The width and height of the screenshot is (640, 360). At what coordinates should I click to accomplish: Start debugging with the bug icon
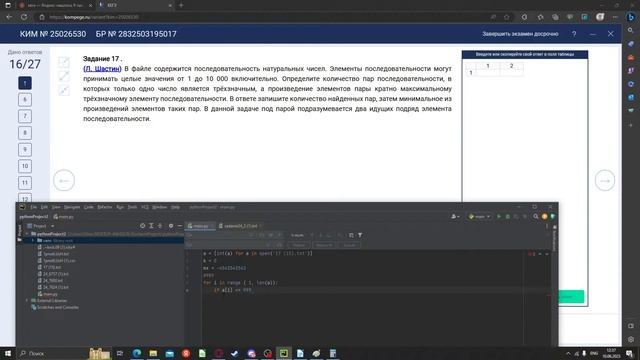click(x=507, y=216)
